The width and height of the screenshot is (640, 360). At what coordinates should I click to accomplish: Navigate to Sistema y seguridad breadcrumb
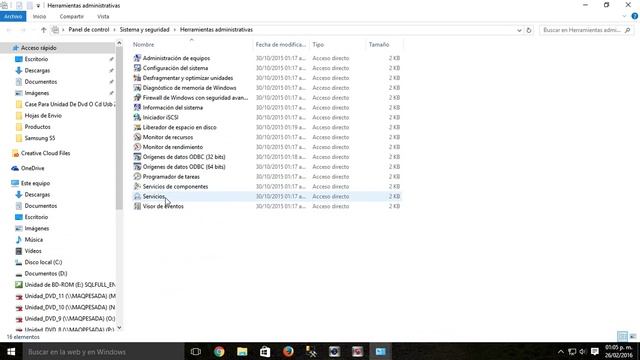[x=144, y=30]
